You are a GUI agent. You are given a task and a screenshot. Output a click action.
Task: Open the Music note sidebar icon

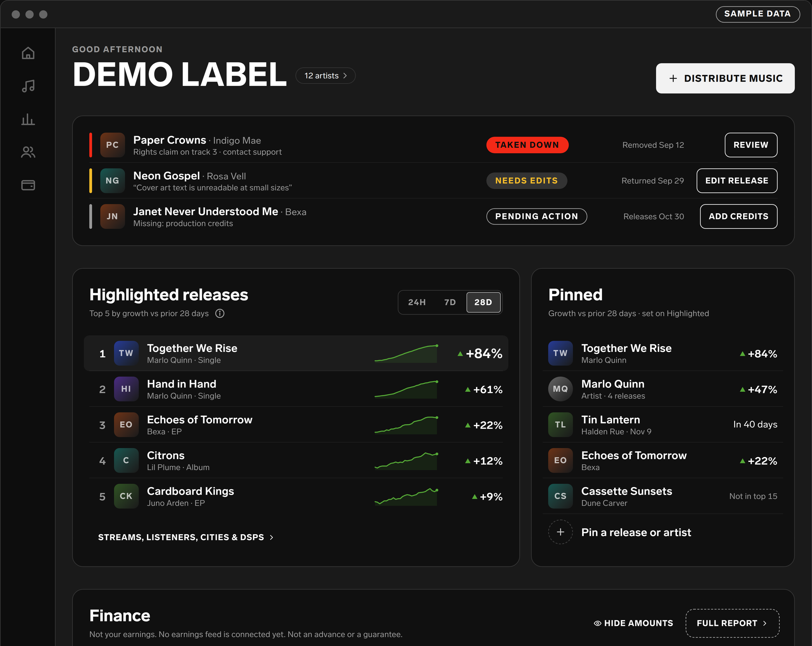coord(28,86)
